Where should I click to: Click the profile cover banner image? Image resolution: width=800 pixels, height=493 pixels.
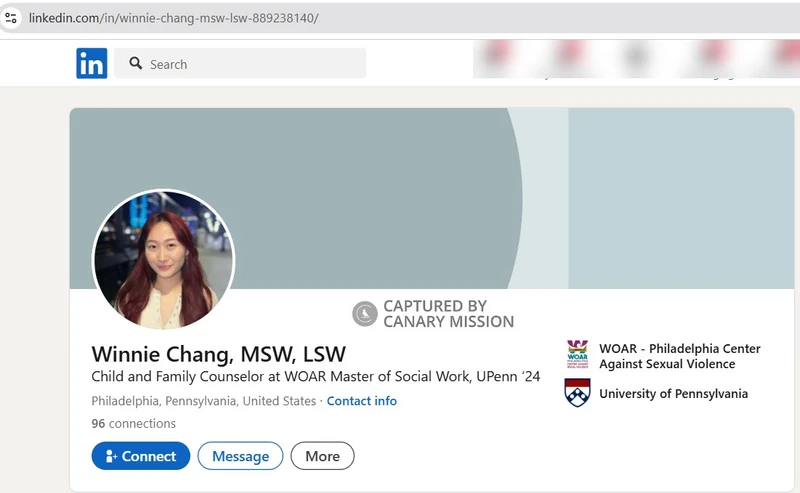(432, 198)
